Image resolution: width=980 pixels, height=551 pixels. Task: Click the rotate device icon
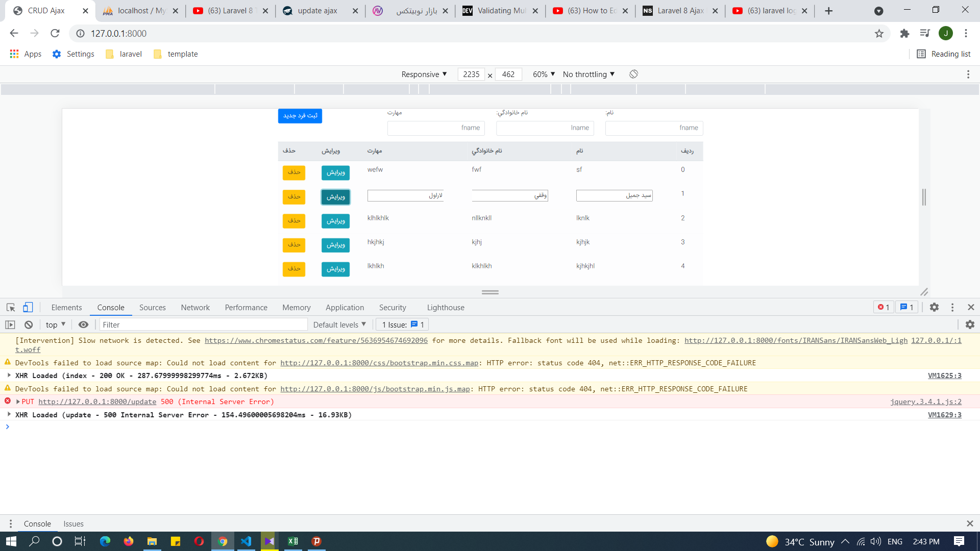pos(633,74)
